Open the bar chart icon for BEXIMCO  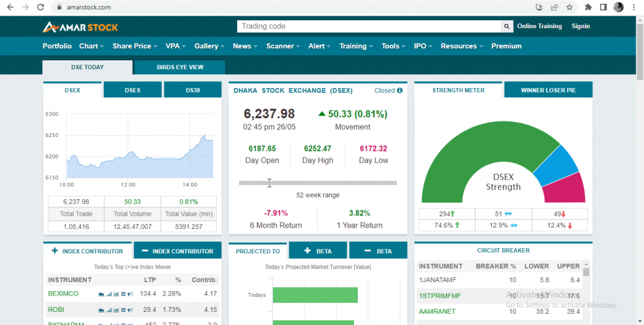116,294
